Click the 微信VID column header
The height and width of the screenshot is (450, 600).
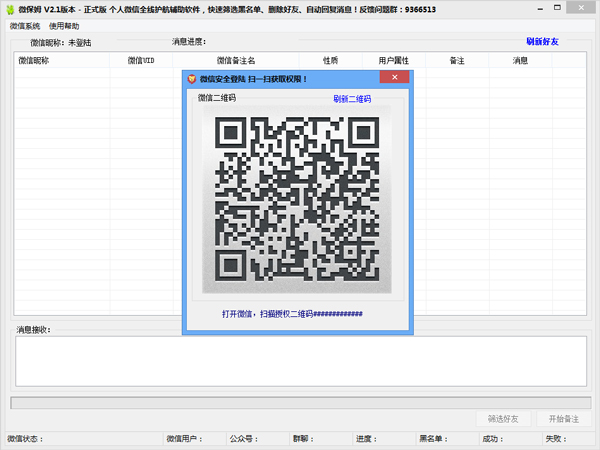pyautogui.click(x=141, y=61)
